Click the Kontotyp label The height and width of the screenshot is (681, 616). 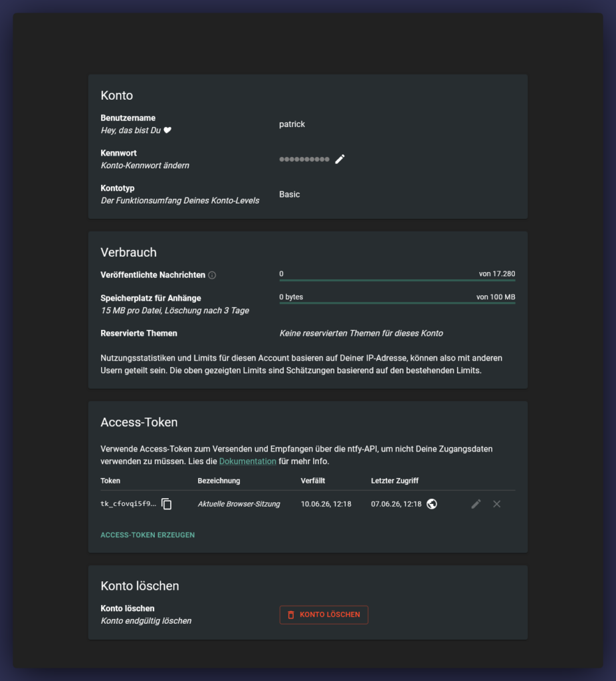(x=118, y=188)
